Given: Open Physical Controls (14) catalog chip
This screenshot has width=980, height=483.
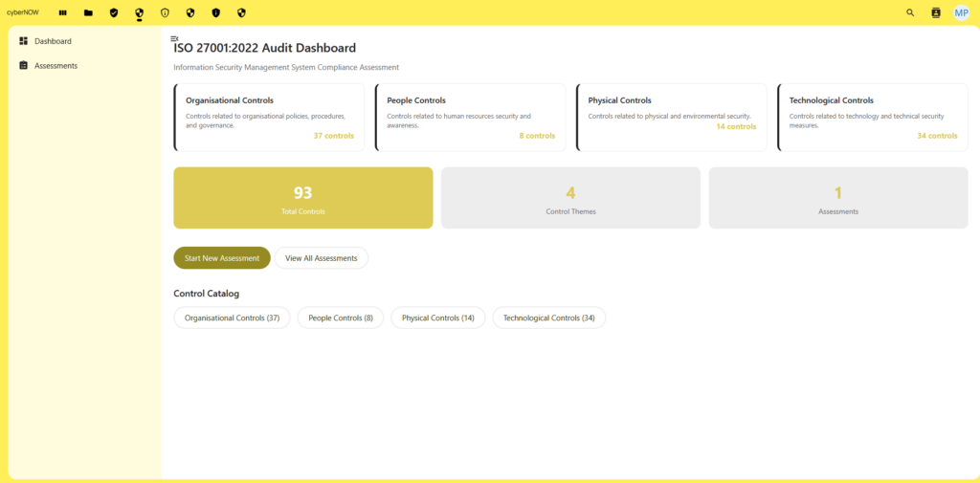Looking at the screenshot, I should [x=437, y=318].
